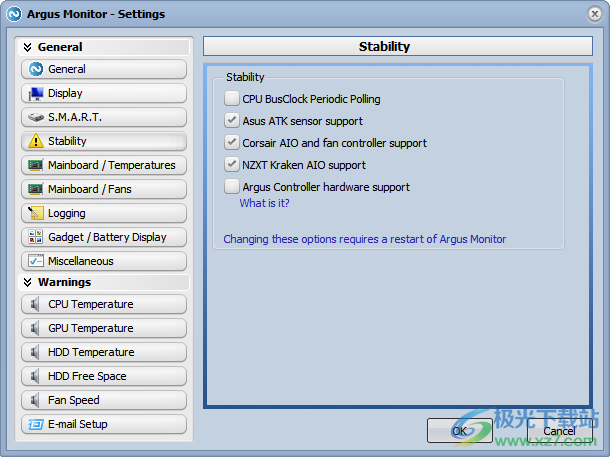Open Fan Speed warning settings
Screen dimensions: 610x457
(x=104, y=400)
